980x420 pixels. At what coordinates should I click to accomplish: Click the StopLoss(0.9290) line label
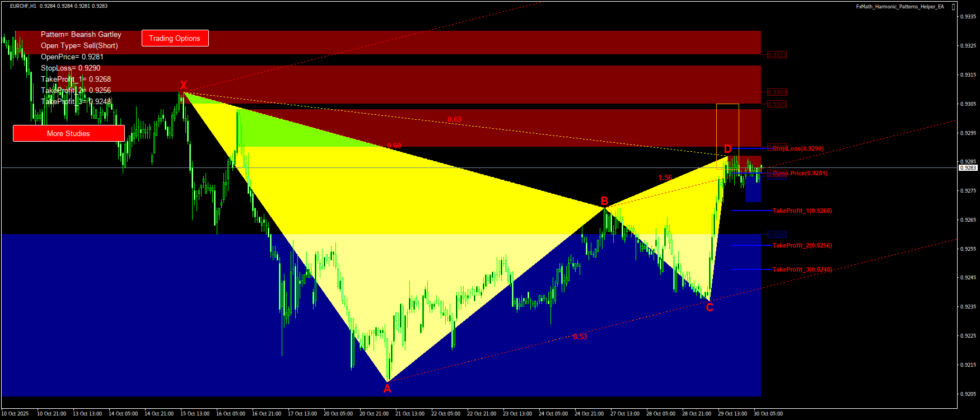tap(797, 148)
